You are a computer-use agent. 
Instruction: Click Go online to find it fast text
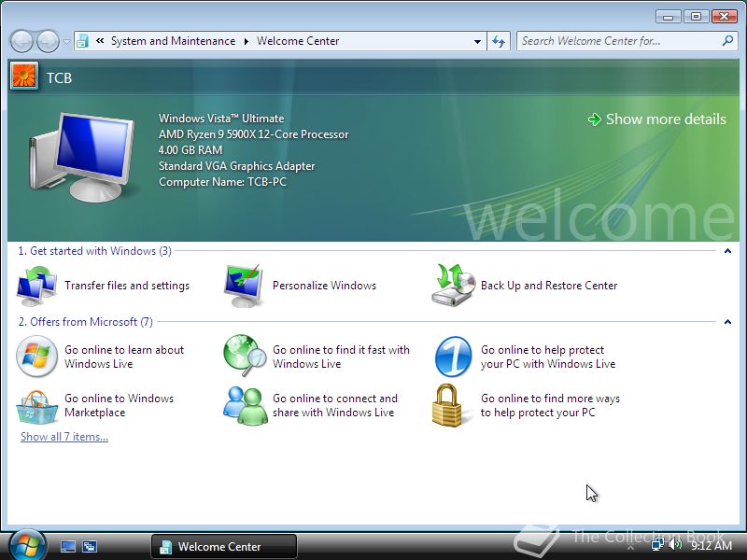point(341,357)
